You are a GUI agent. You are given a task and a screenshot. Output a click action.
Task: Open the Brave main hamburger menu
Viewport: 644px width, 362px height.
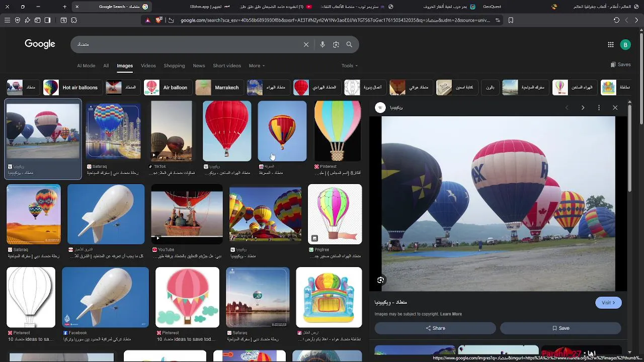pyautogui.click(x=7, y=20)
